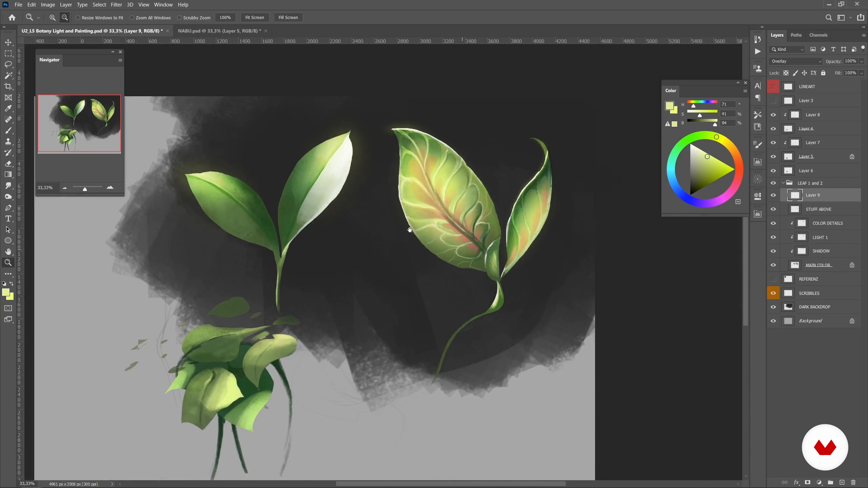The width and height of the screenshot is (868, 488).
Task: Delete layer using the trash icon
Action: click(x=853, y=482)
